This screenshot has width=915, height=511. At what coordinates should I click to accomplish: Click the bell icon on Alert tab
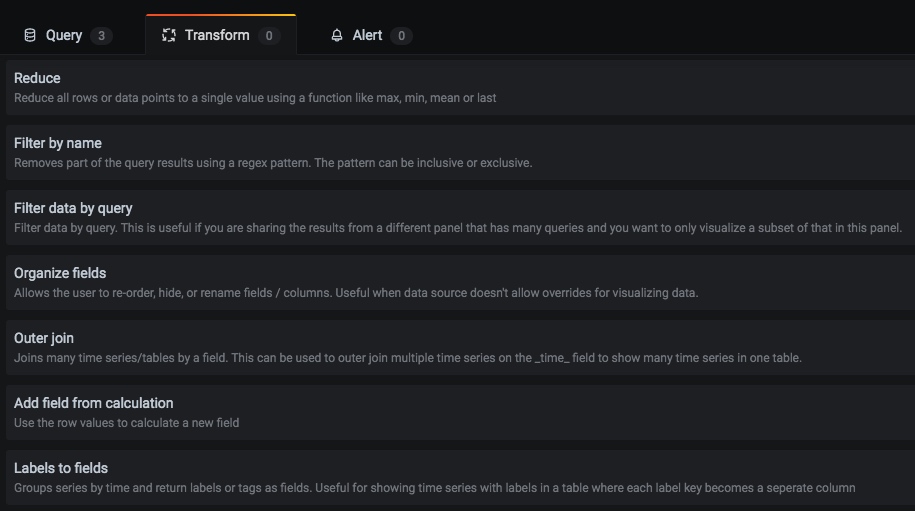(337, 35)
